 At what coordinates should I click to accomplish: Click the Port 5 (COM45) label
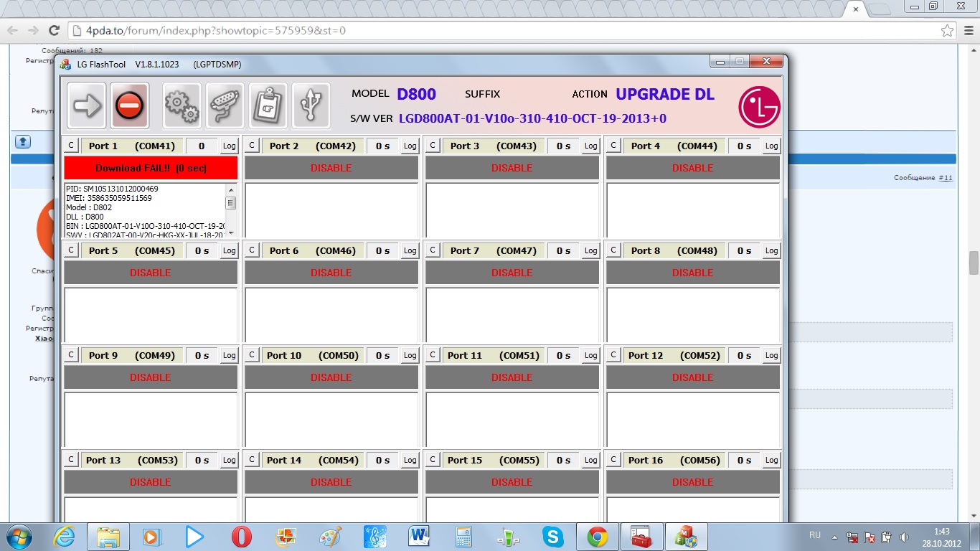pos(132,250)
